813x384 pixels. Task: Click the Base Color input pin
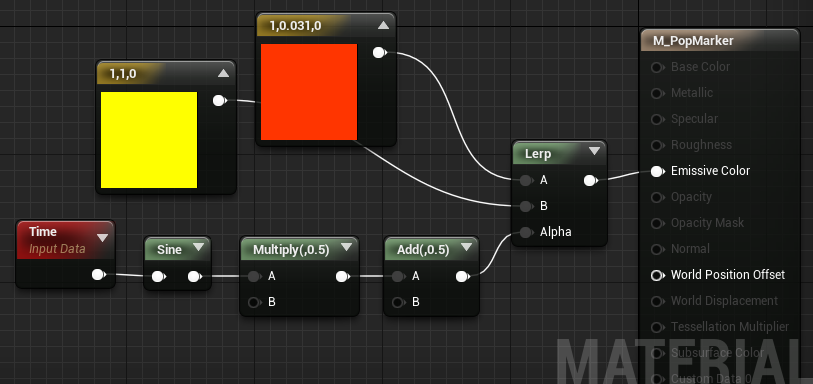point(657,67)
